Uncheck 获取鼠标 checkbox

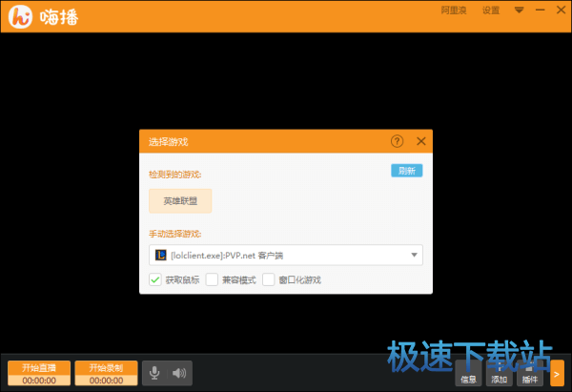(155, 280)
